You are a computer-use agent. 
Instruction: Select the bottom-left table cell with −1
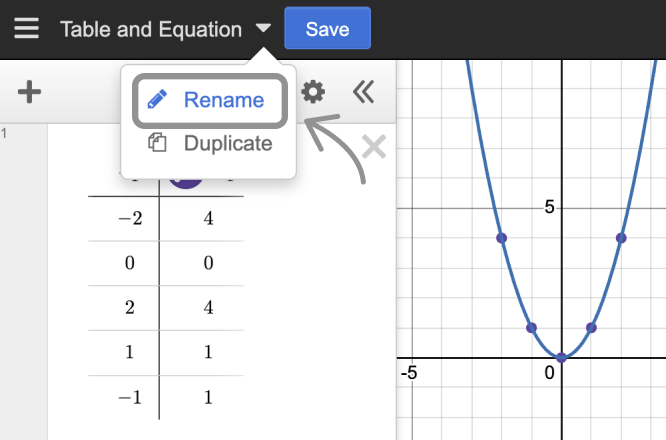click(x=130, y=397)
